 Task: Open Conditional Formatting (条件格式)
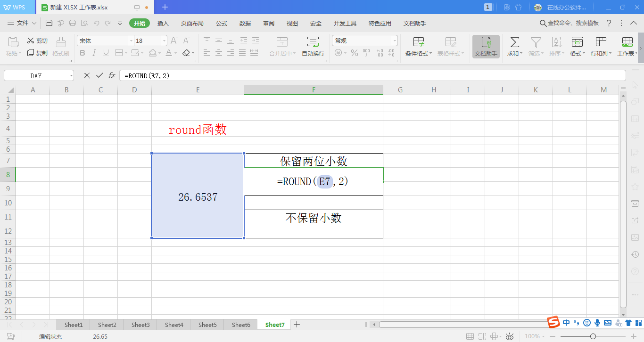click(x=419, y=47)
